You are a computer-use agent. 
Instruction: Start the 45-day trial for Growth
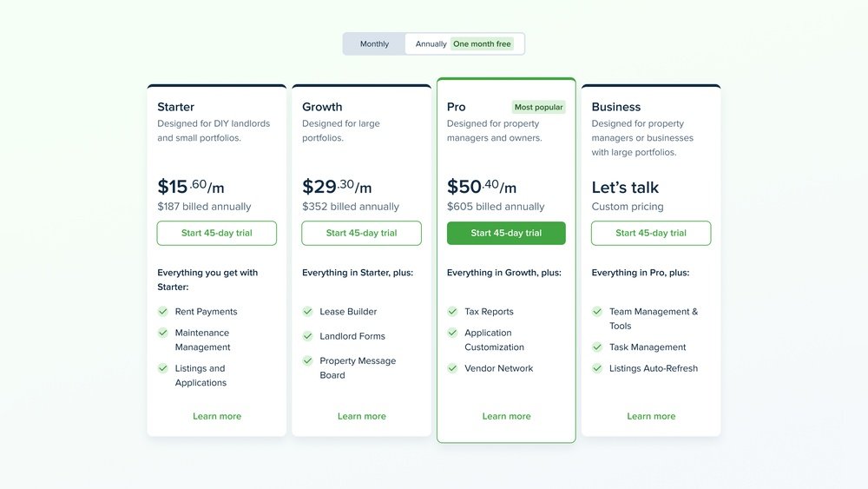pyautogui.click(x=361, y=233)
